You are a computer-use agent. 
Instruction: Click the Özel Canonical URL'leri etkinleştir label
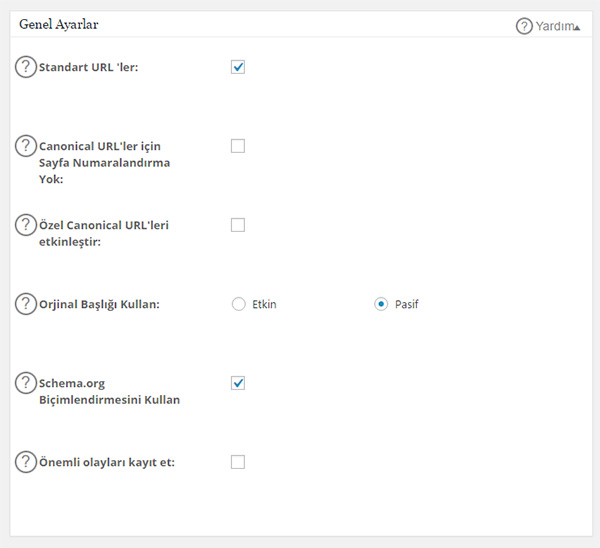pyautogui.click(x=103, y=233)
